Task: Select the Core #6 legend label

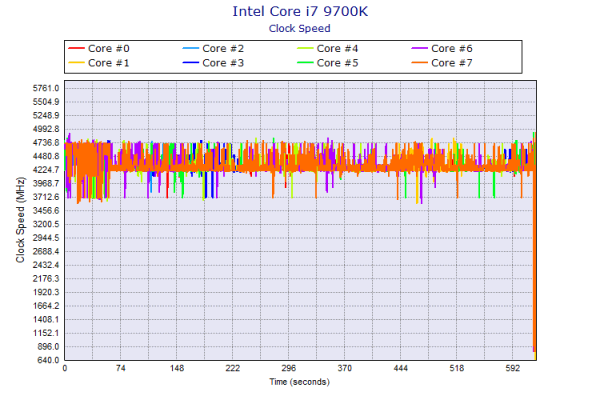Action: point(452,49)
